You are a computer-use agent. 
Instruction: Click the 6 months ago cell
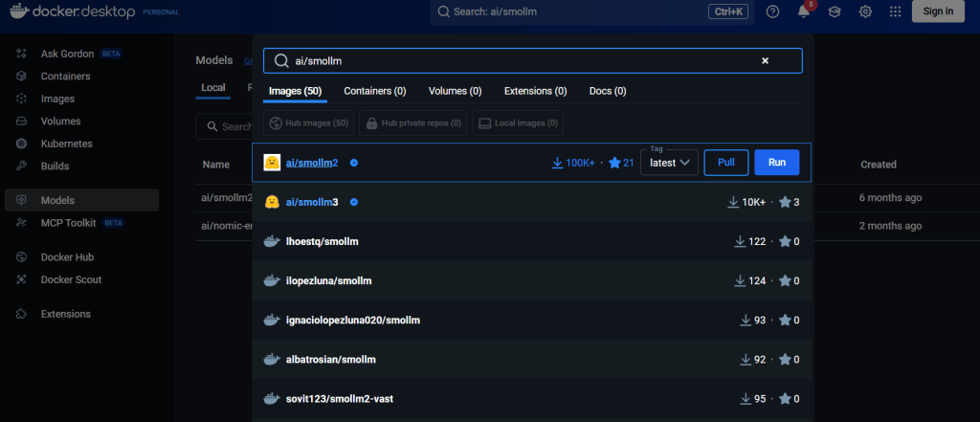point(891,197)
